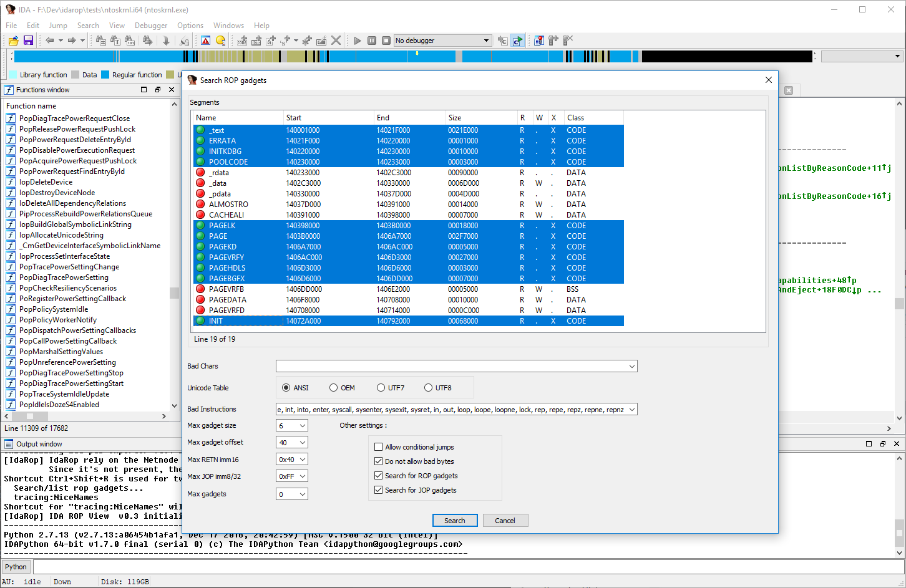Expand the Bad Instructions dropdown
906x588 pixels.
click(632, 410)
